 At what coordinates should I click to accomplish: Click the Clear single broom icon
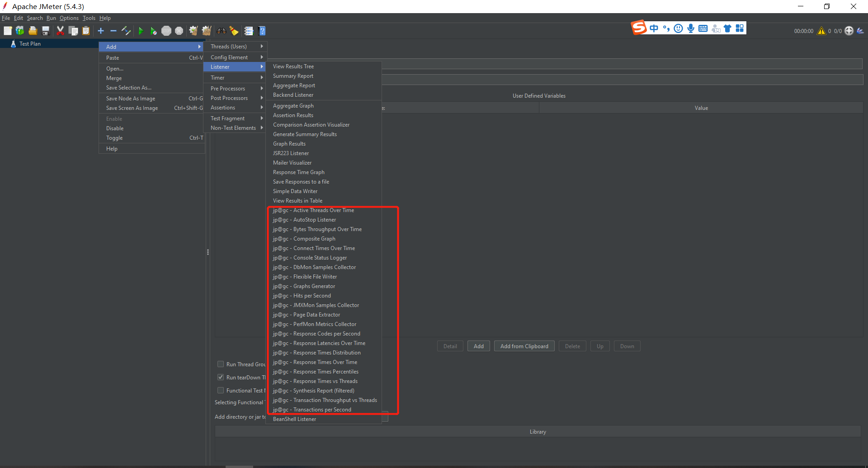coord(193,31)
